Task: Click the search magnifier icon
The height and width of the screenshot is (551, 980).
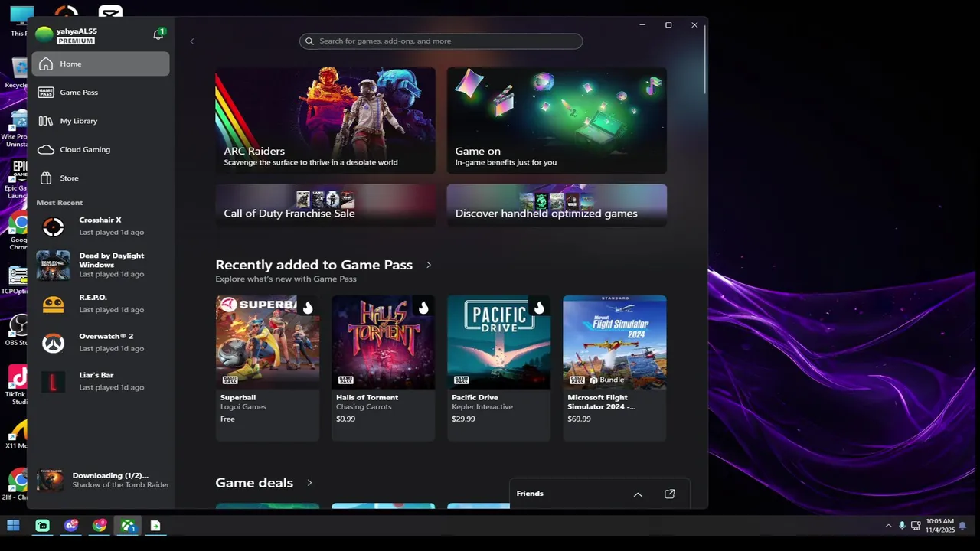Action: click(309, 41)
